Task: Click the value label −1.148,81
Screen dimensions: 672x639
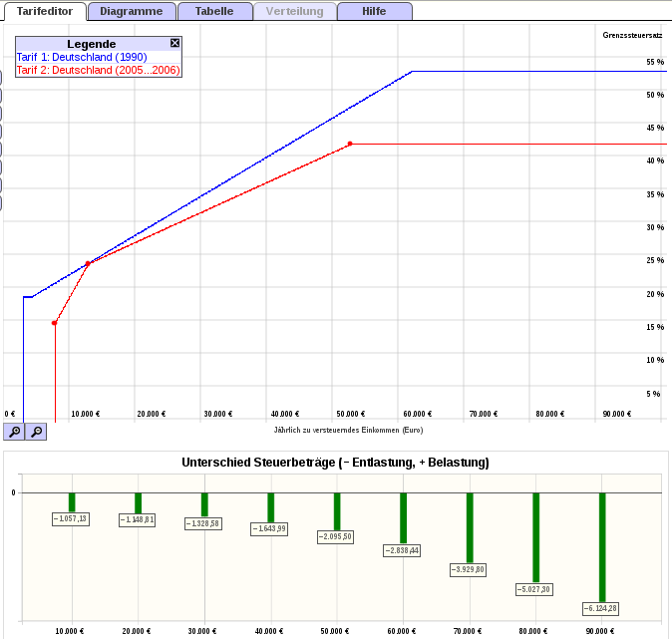Action: click(x=138, y=519)
